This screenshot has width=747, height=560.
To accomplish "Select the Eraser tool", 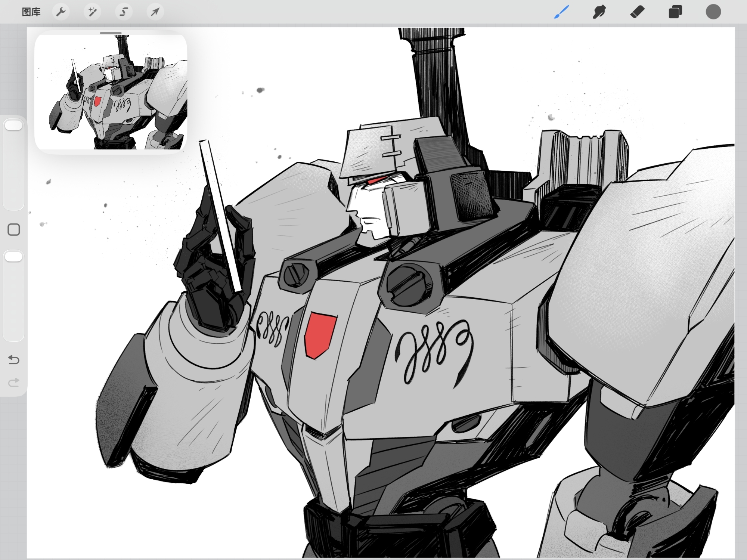I will (637, 12).
